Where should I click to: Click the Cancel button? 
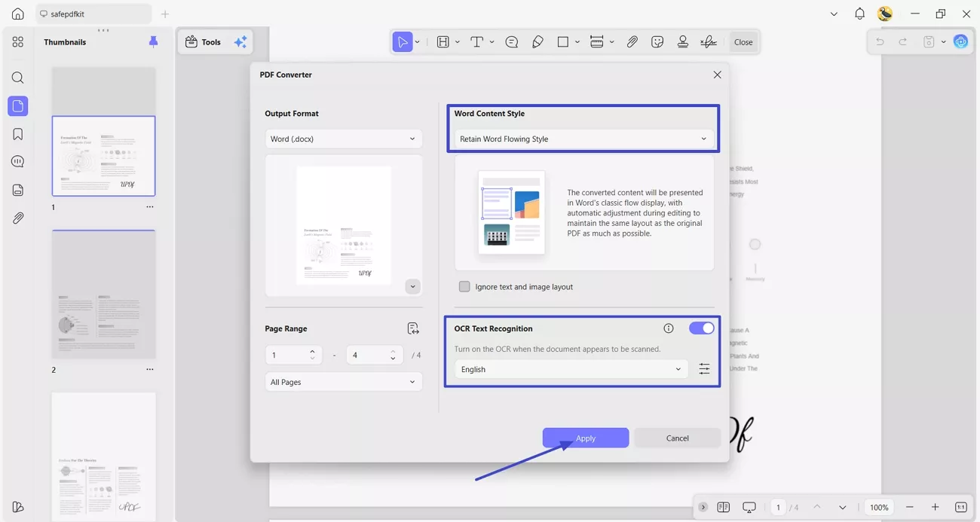pyautogui.click(x=677, y=438)
